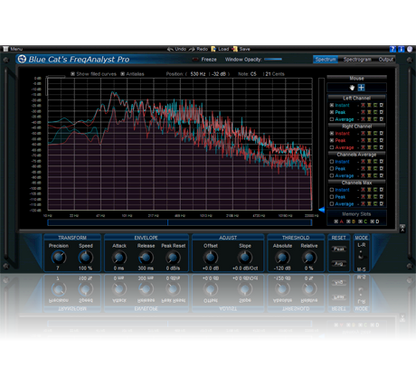
Task: Enable Channels Average Instant curve
Action: (x=332, y=162)
